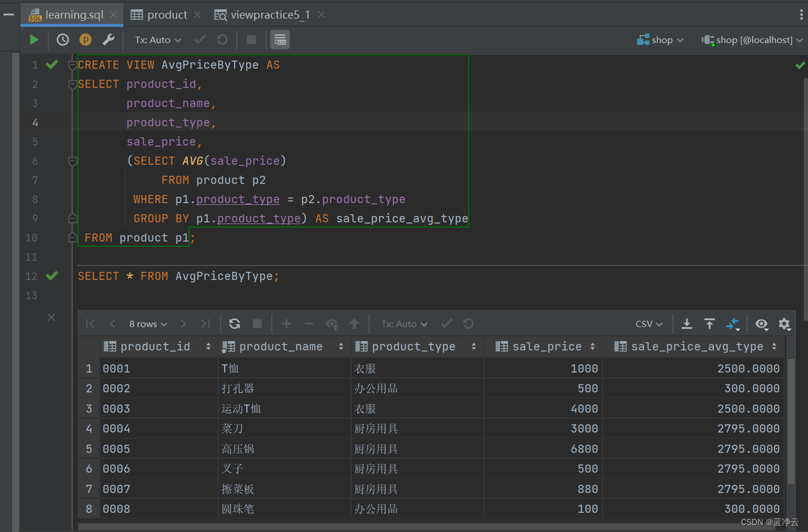Collapse SELECT fold marker on line 2

[x=73, y=84]
